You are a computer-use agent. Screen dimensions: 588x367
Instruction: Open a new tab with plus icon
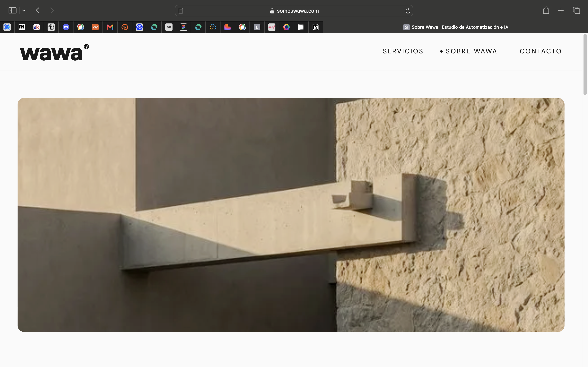561,10
